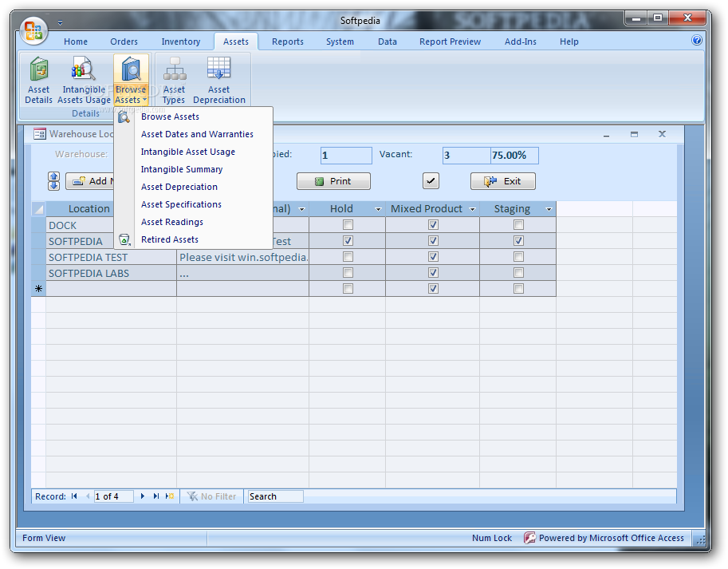Viewport: 728px width, 569px height.
Task: Open the Asset Types ribbon icon
Action: [x=174, y=80]
